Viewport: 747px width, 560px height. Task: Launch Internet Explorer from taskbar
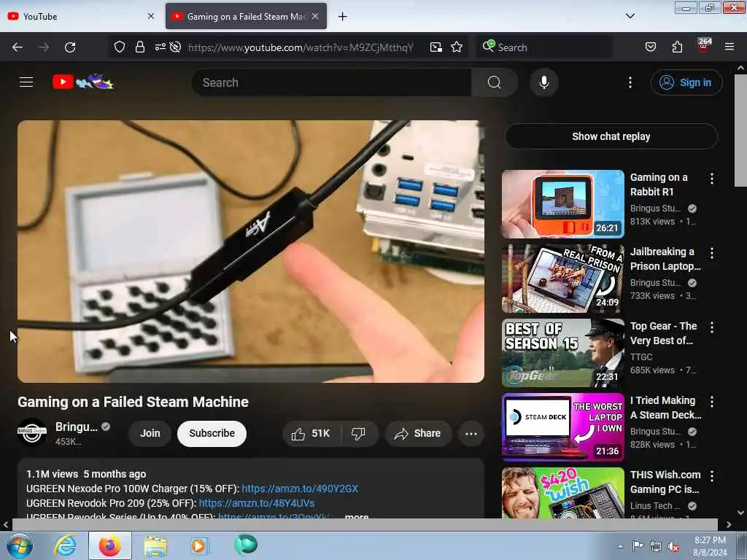pyautogui.click(x=64, y=545)
